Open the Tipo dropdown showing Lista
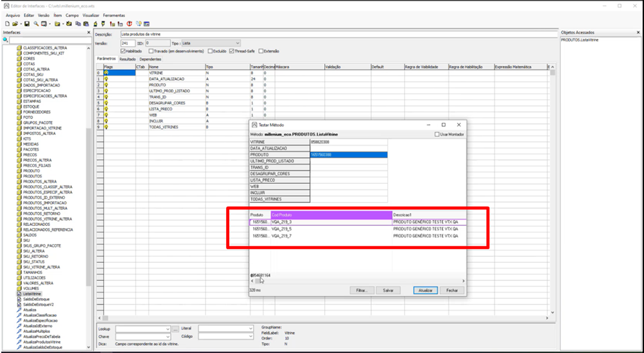 211,43
